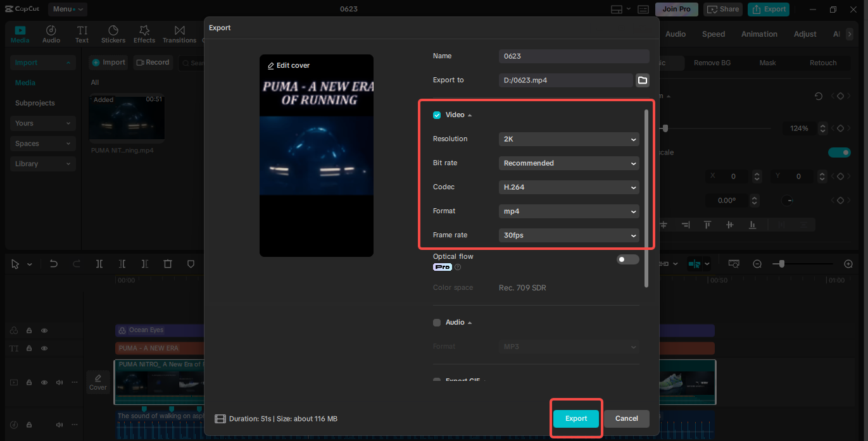Click the Cancel button
The image size is (868, 441).
[627, 419]
